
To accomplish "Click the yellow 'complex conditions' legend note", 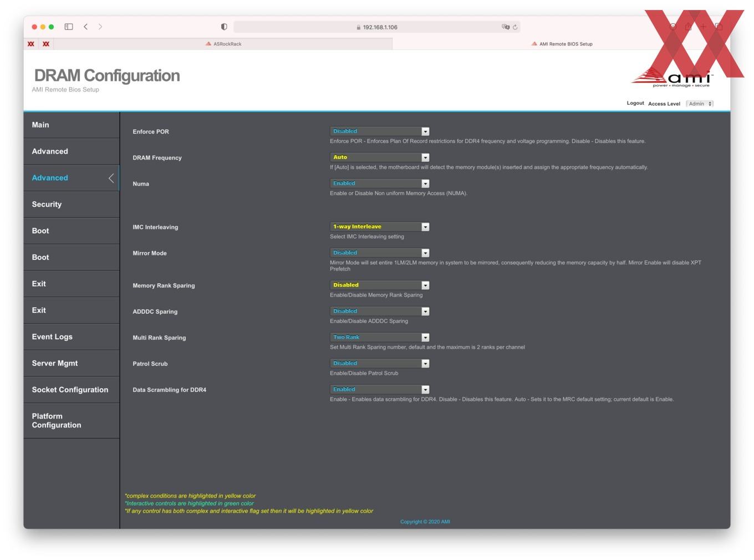I will [190, 496].
